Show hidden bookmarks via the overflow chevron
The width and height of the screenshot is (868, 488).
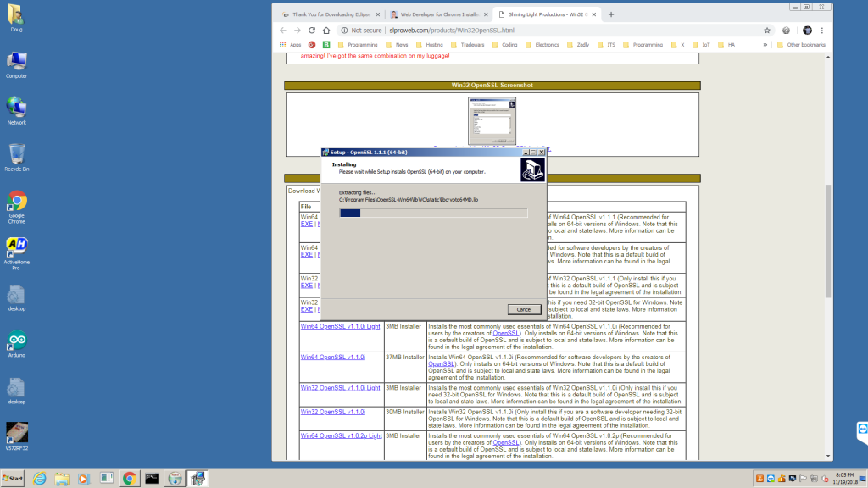click(x=765, y=45)
